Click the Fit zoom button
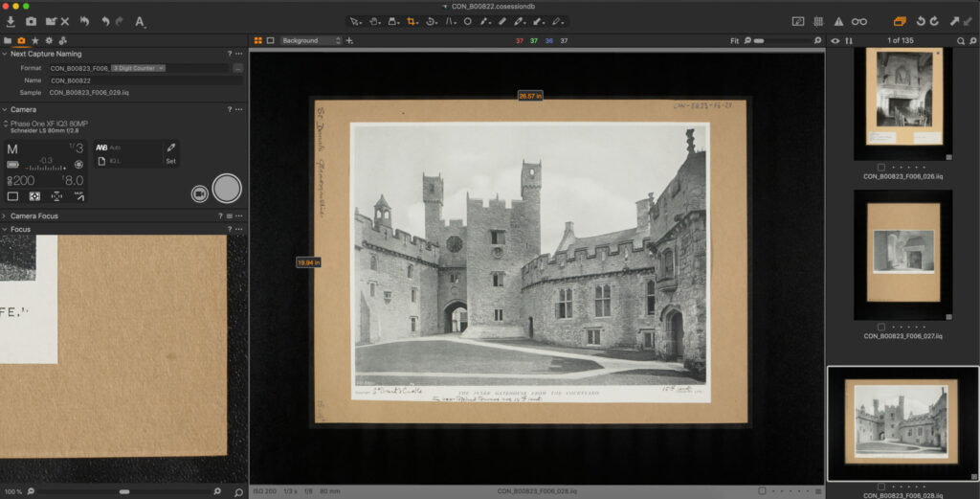 734,40
